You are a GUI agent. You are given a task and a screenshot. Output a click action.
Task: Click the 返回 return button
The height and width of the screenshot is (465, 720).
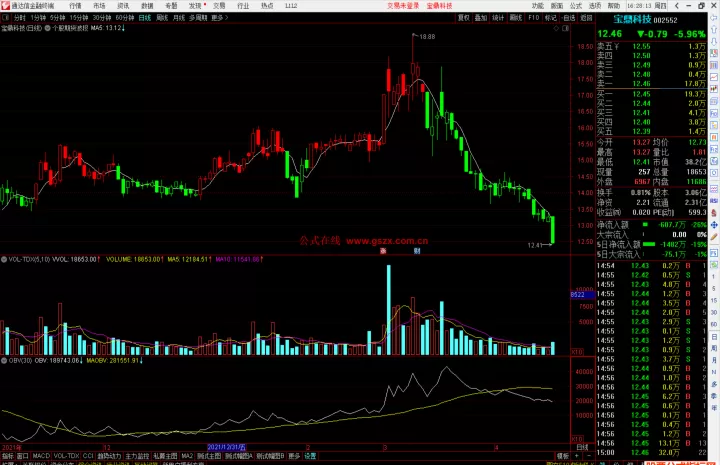[586, 17]
